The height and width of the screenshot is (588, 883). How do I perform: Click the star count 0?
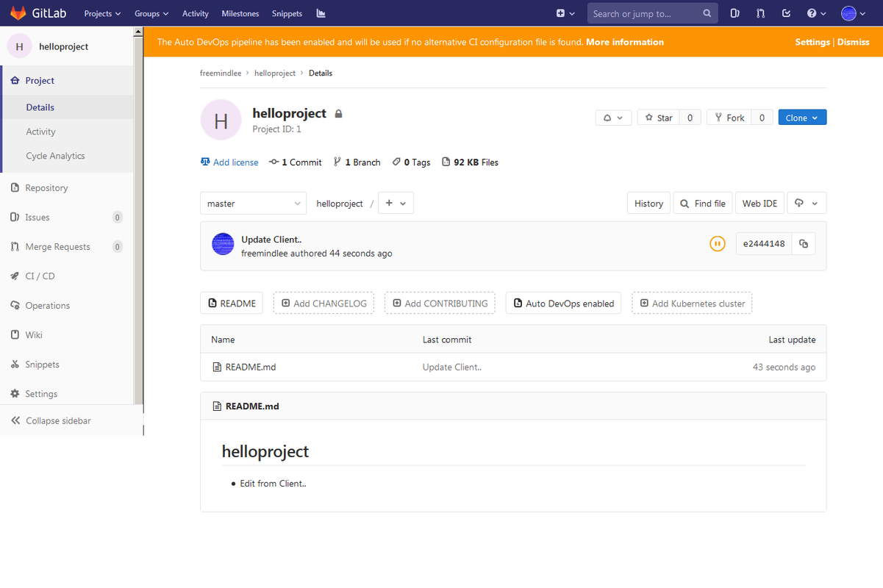tap(690, 118)
